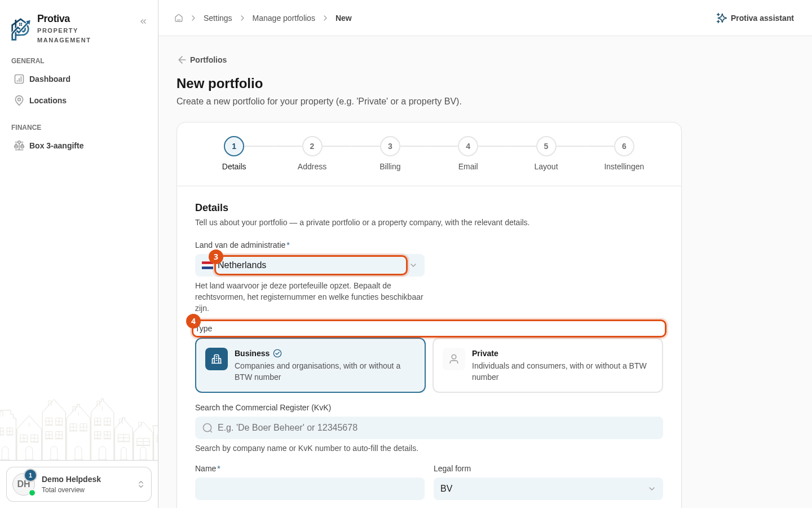812x508 pixels.
Task: Open the Legal form BV dropdown
Action: pos(548,489)
